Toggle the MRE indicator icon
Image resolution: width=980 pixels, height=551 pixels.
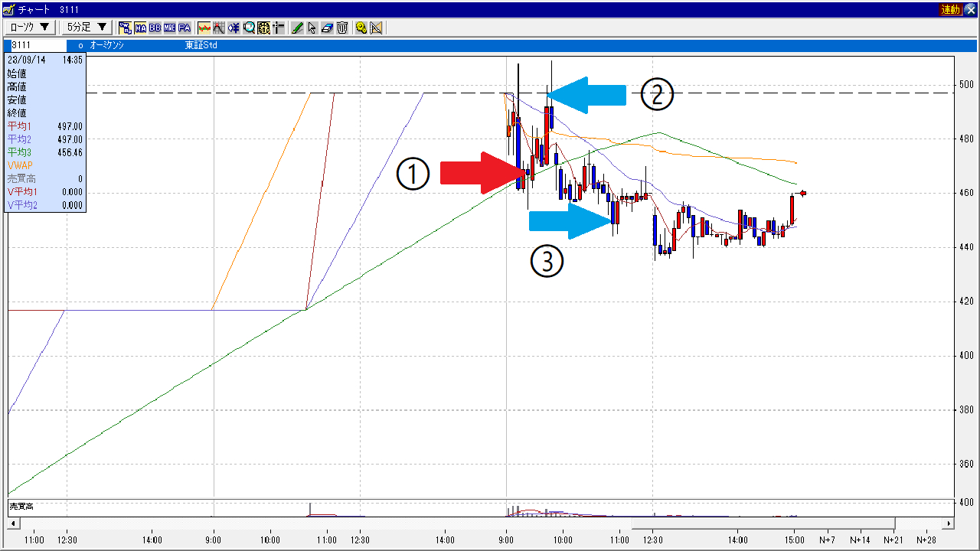pos(170,27)
